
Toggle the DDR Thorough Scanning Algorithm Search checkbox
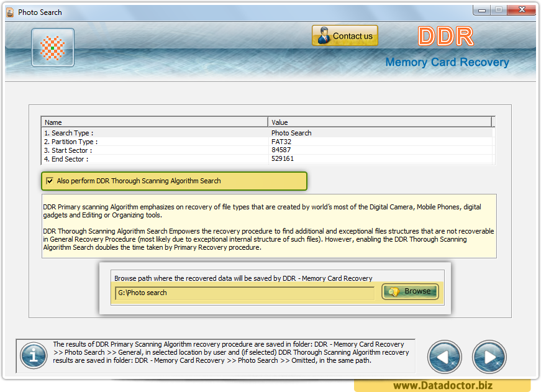(50, 181)
